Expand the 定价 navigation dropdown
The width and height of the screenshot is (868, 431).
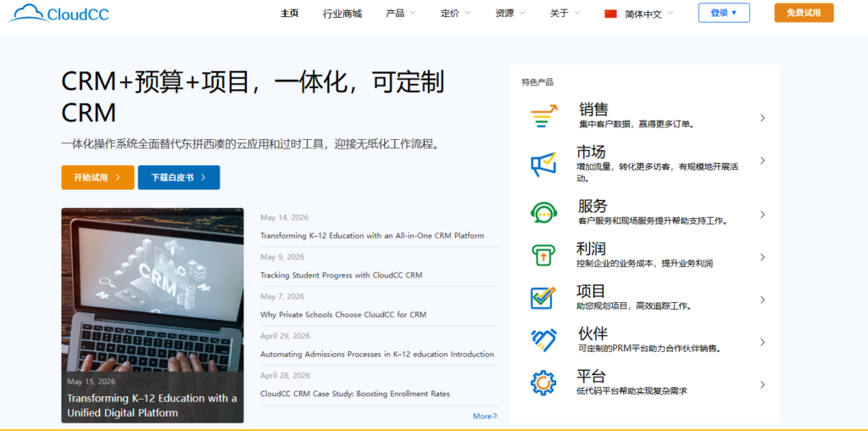tap(455, 14)
